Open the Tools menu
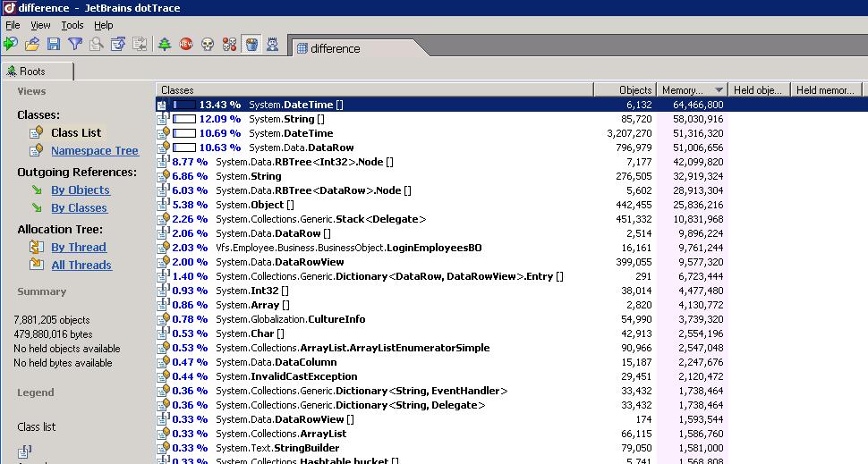Viewport: 868px width, 464px height. tap(72, 25)
